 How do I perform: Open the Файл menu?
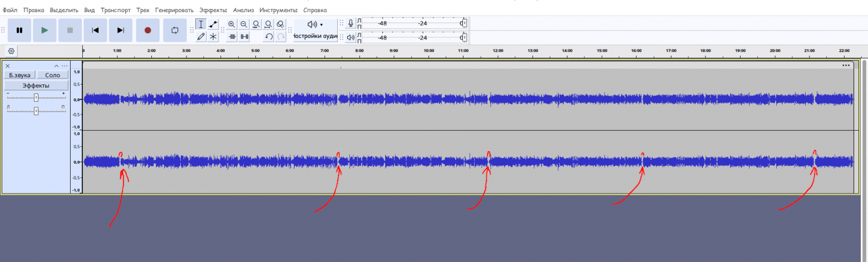(x=10, y=11)
